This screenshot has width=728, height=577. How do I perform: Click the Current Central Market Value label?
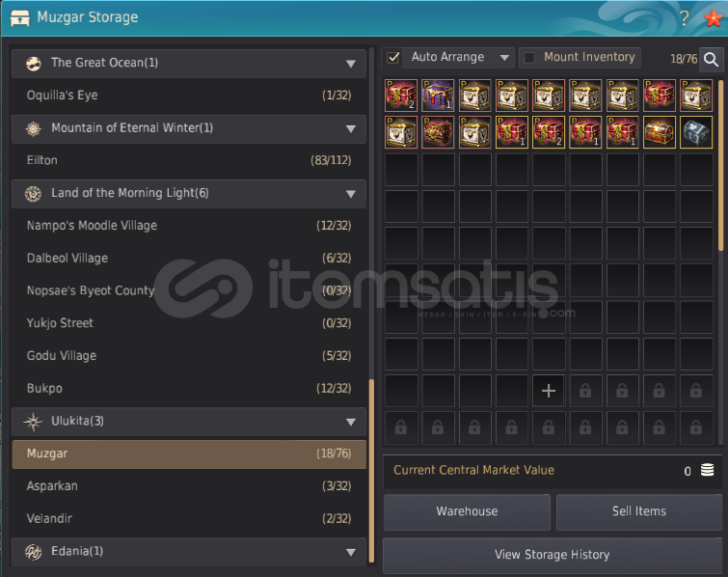pos(473,470)
